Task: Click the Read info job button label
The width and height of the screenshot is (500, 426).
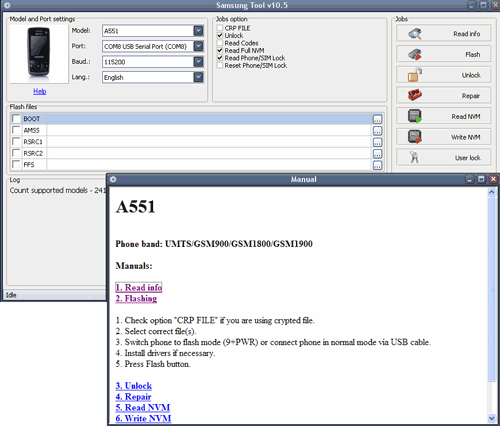Action: [466, 34]
